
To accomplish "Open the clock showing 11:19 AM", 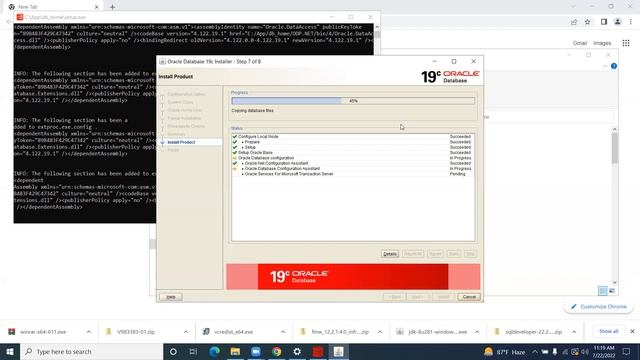I will click(604, 351).
